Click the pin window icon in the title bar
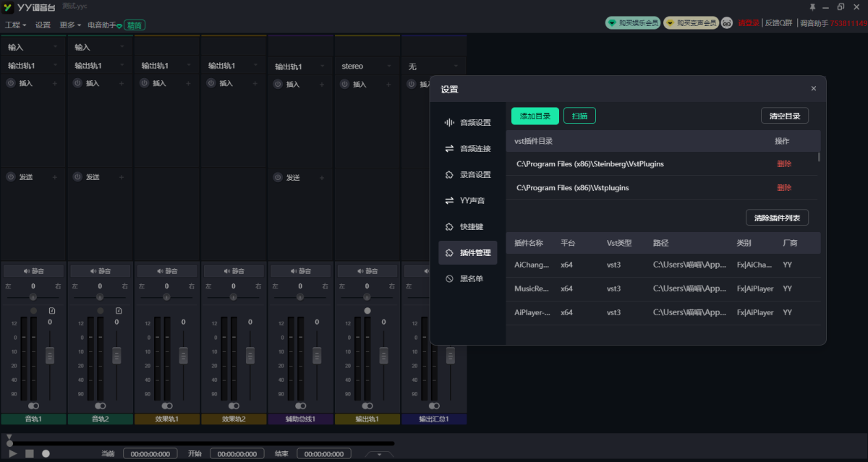Viewport: 868px width, 462px height. pyautogui.click(x=812, y=7)
